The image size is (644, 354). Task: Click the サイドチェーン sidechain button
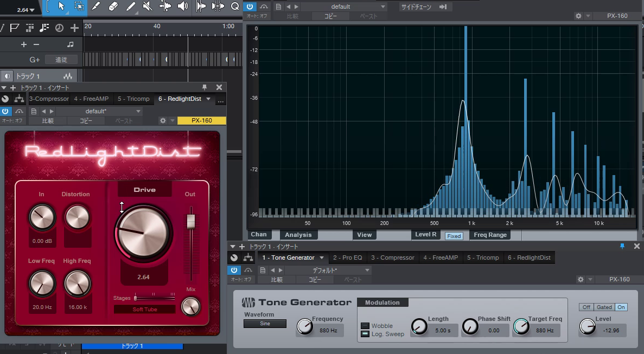pos(416,7)
